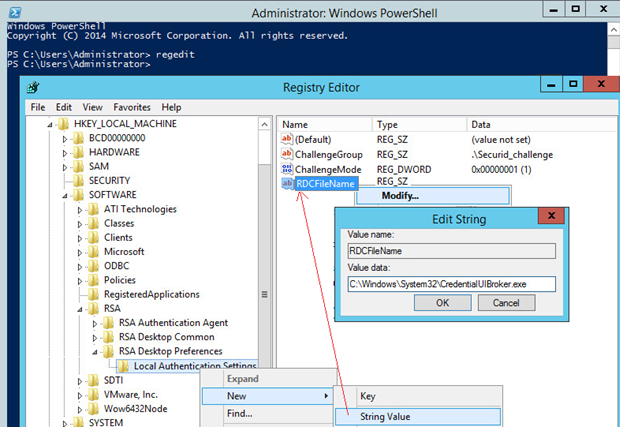Click the (Default) value icon
Screen dimensions: 620x427
click(287, 140)
